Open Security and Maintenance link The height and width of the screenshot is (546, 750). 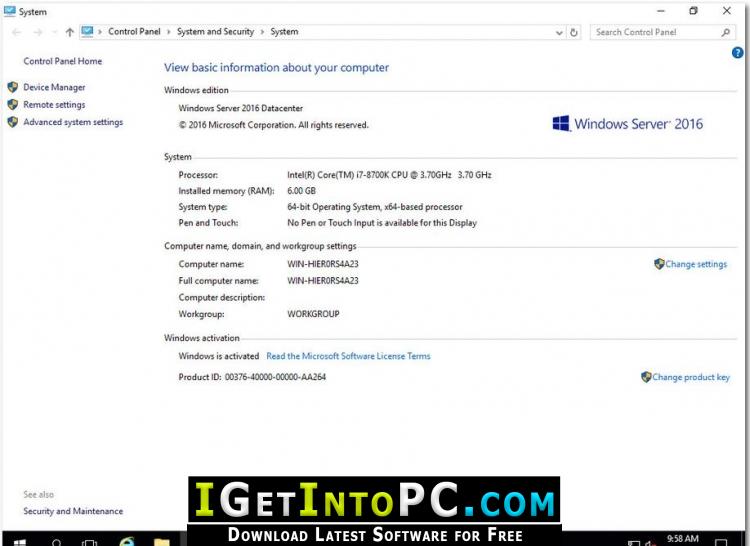[x=73, y=511]
